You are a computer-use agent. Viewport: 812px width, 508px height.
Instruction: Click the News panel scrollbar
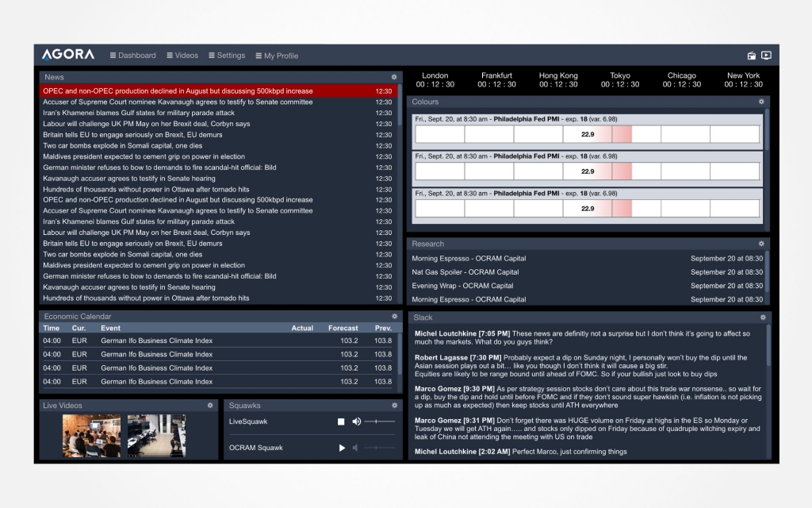400,106
